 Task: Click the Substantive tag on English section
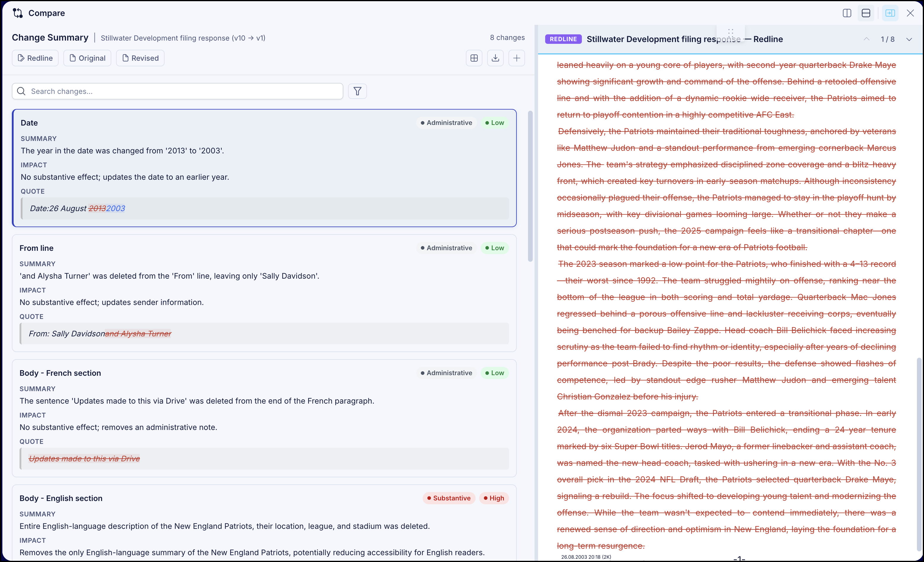click(x=449, y=498)
